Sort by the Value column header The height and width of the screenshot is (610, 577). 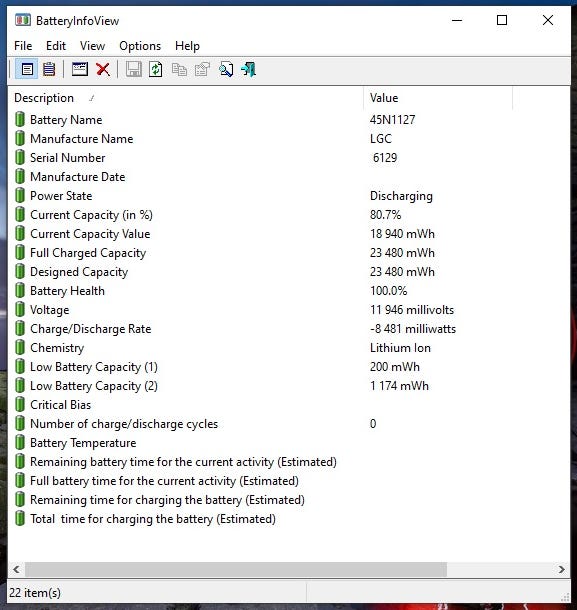(438, 98)
